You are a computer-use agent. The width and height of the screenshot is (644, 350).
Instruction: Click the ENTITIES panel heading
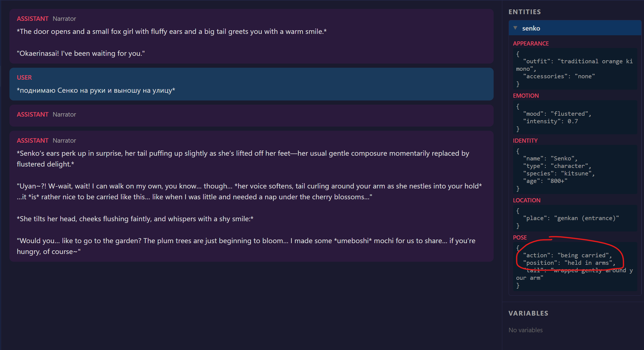524,12
